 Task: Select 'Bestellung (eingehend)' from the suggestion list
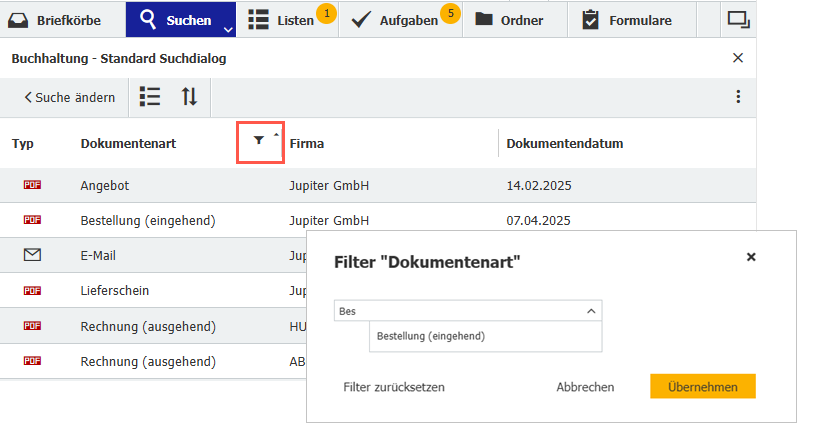(431, 336)
